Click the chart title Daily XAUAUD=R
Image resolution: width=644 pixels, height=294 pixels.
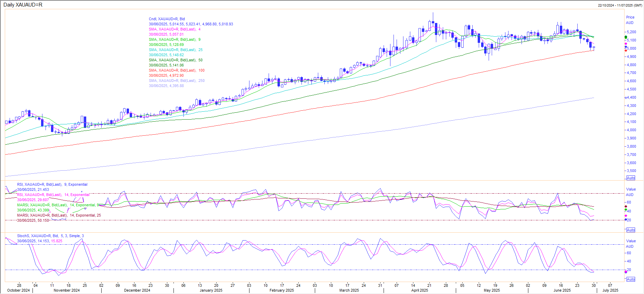[x=23, y=5]
